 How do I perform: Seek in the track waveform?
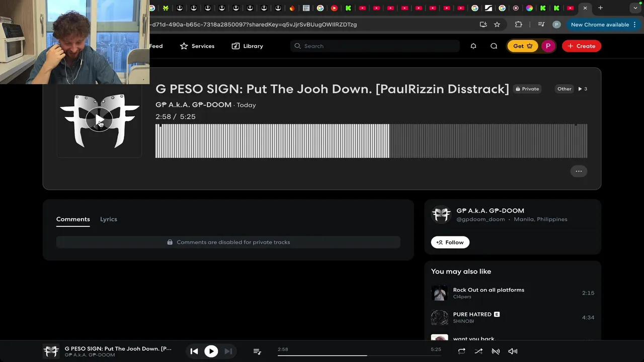371,141
